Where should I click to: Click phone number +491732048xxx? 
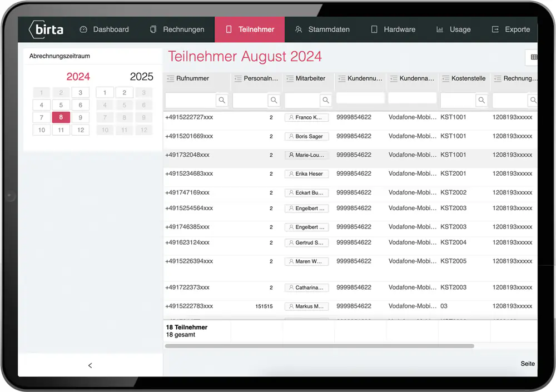[x=187, y=155]
